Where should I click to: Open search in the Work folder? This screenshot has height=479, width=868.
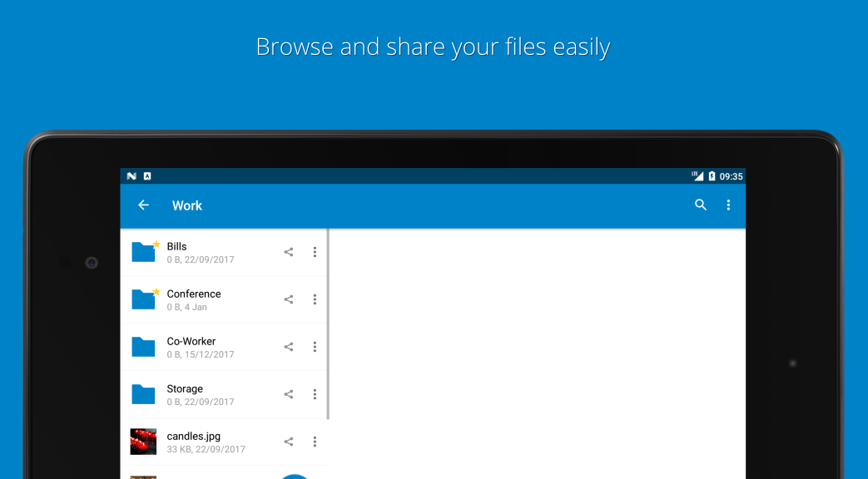(x=700, y=205)
